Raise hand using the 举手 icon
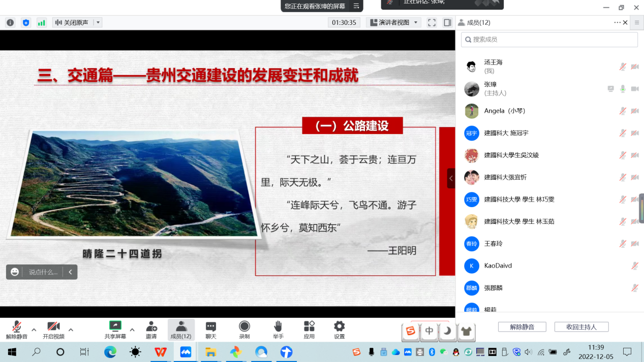Viewport: 644px width, 362px height. 278,329
